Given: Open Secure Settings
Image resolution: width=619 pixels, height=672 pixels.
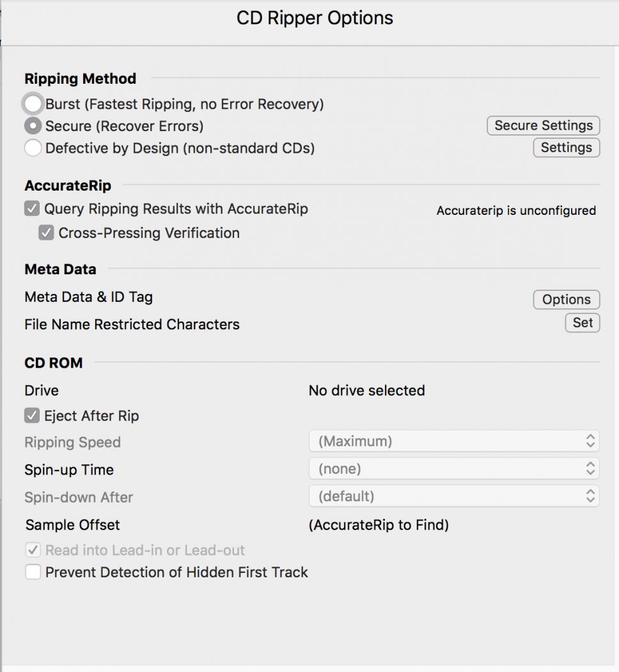Looking at the screenshot, I should (x=543, y=125).
